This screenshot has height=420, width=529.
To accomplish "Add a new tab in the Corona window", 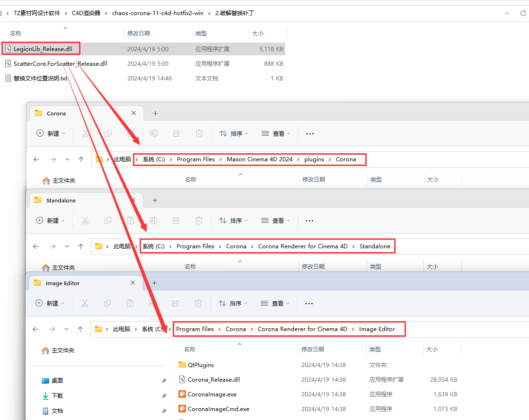I will click(155, 114).
